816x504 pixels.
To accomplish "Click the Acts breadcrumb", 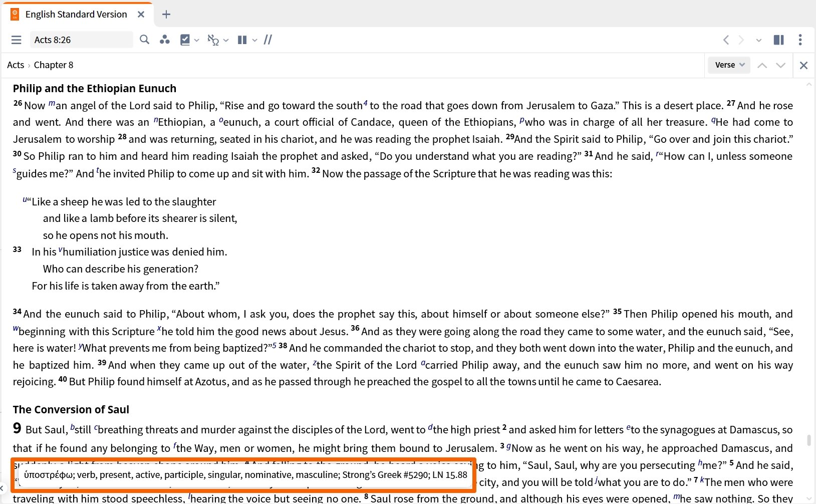I will pos(16,65).
